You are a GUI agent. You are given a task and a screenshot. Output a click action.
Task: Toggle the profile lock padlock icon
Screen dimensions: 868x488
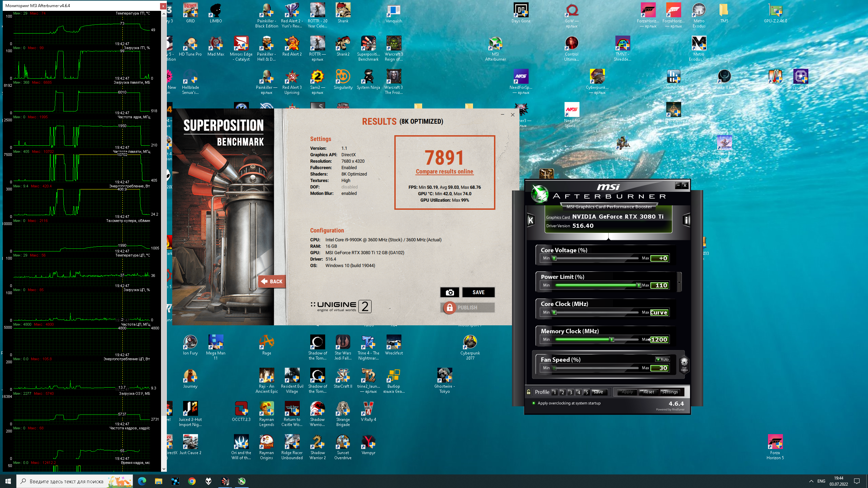pos(528,392)
